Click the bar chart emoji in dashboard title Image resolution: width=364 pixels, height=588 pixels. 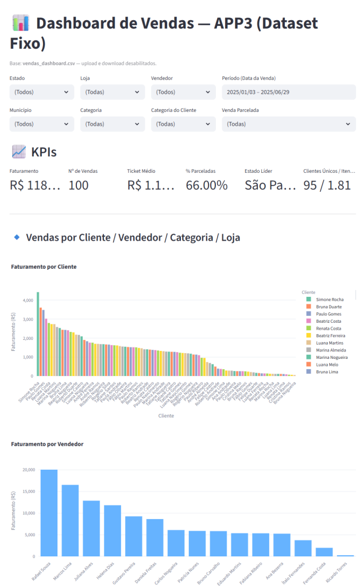(20, 24)
